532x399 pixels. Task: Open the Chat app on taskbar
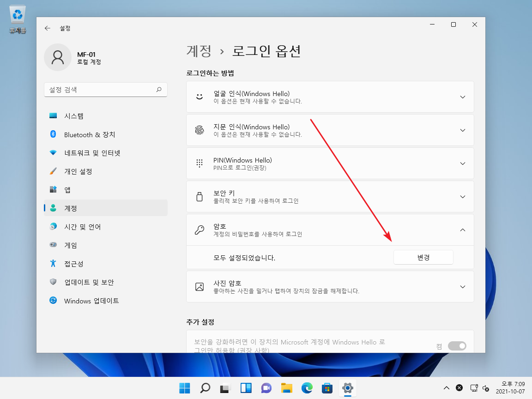pyautogui.click(x=266, y=388)
